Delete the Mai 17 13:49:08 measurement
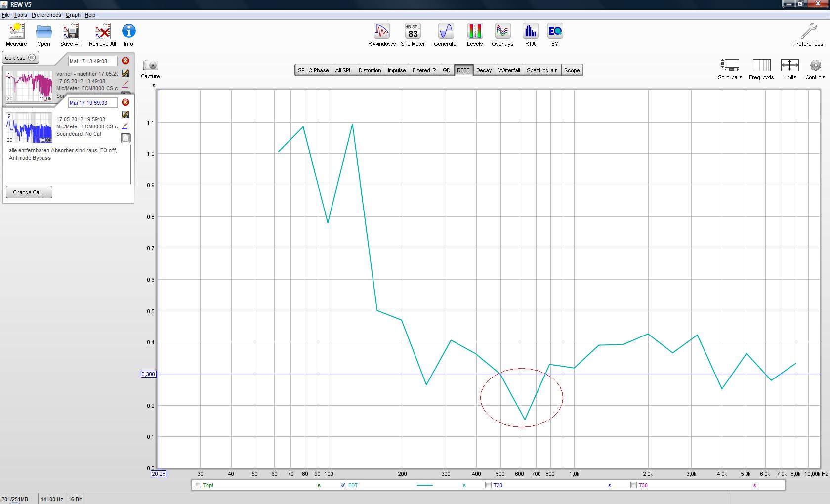 125,61
